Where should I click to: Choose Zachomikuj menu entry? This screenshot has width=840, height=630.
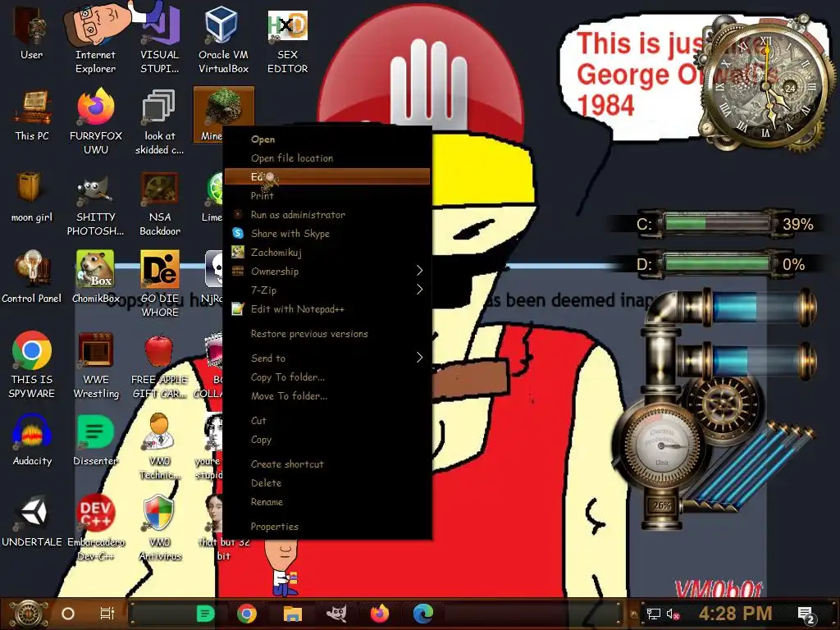[x=326, y=253]
